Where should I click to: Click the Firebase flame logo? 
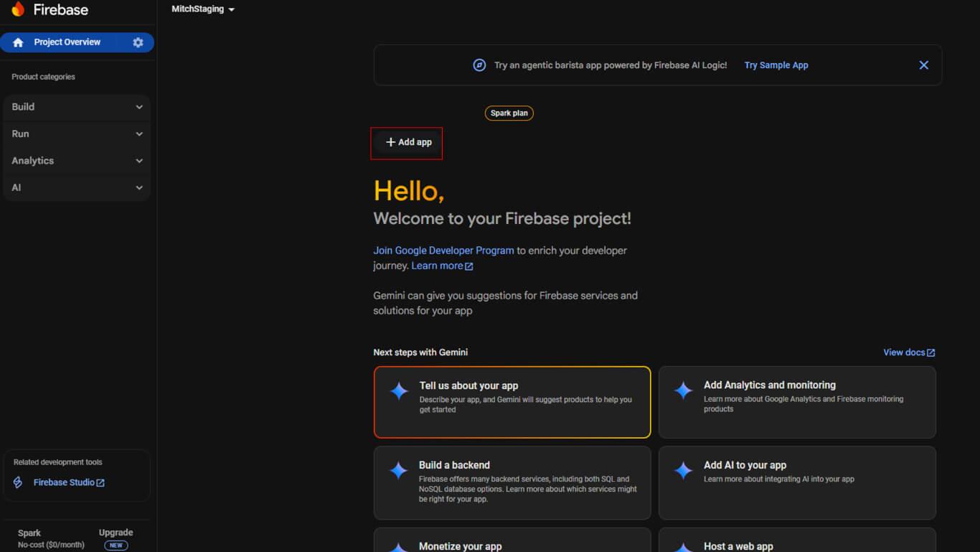tap(18, 9)
